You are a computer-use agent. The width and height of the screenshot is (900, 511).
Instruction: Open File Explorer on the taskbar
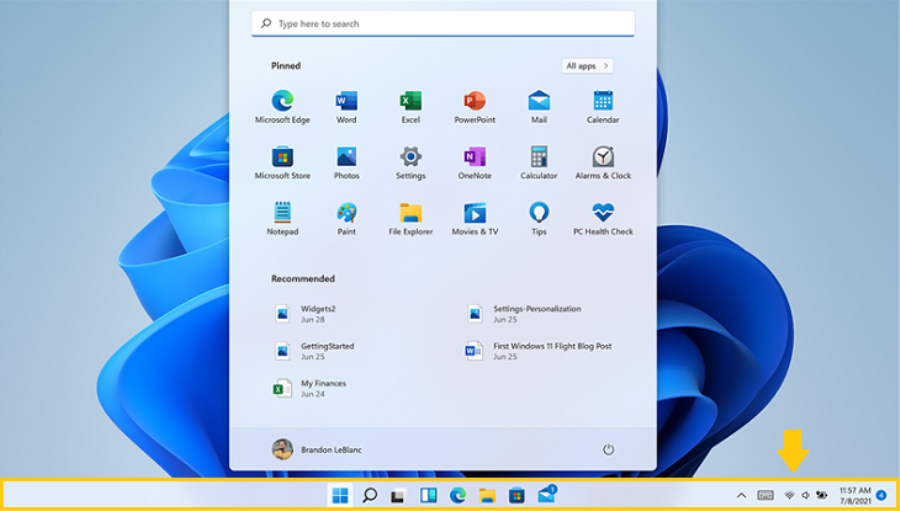click(487, 495)
